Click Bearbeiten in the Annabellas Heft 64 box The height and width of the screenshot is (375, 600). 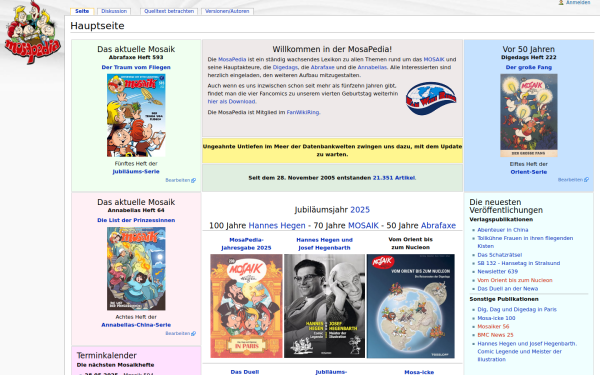tap(178, 333)
